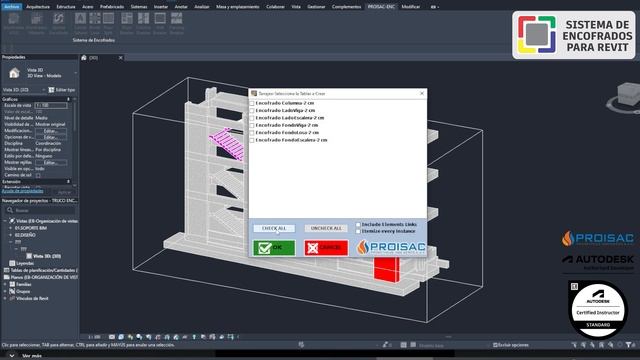Screen dimensions: 640x360
Task: Click the CHECK ALL button
Action: click(274, 228)
